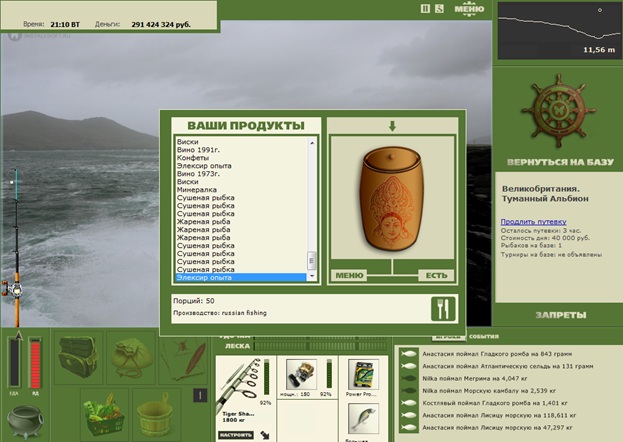The height and width of the screenshot is (442, 623).
Task: Pause the game with the pause icon
Action: (425, 9)
